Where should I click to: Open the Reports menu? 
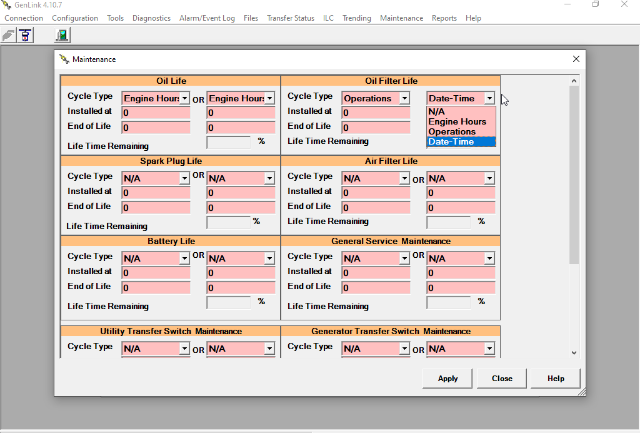[444, 18]
